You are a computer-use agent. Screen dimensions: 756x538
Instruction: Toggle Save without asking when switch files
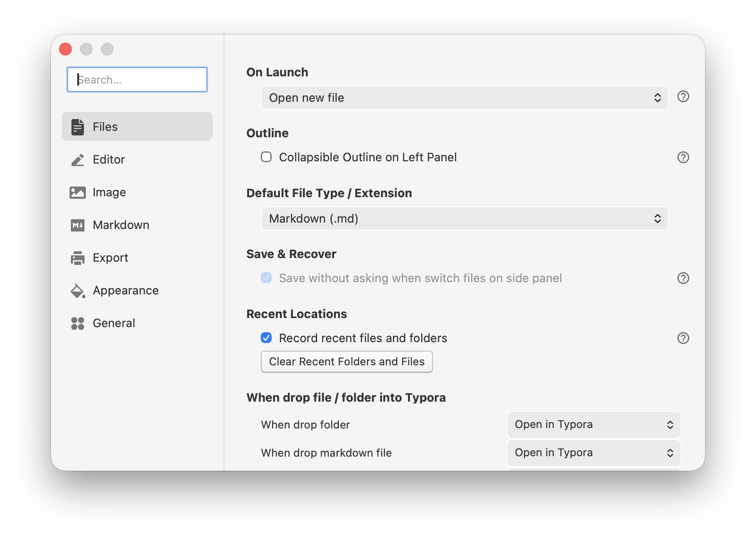[266, 278]
